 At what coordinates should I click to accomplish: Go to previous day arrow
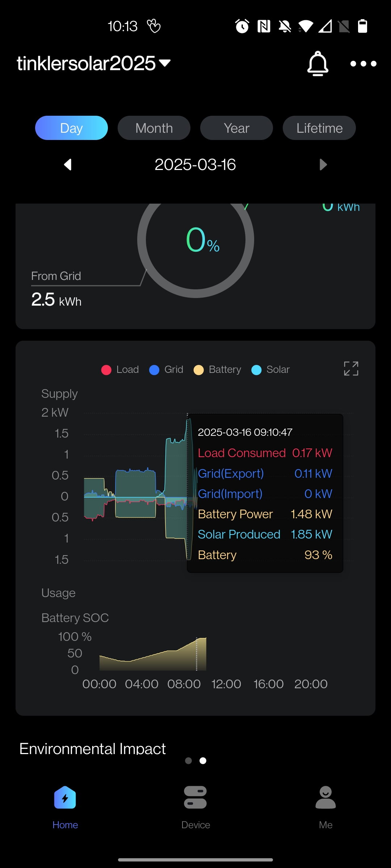click(x=68, y=165)
